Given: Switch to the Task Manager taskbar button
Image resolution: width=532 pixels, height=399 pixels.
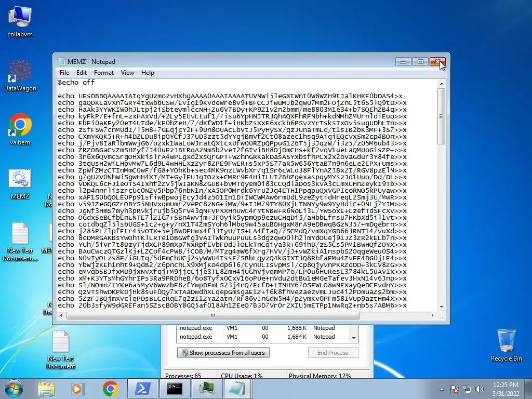Looking at the screenshot, I should click(207, 389).
